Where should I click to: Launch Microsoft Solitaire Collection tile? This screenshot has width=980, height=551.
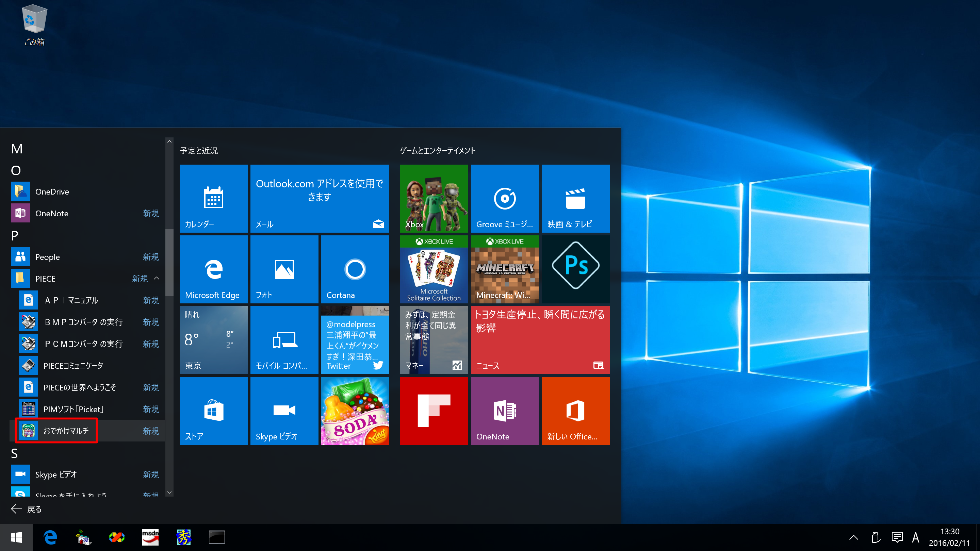[434, 269]
